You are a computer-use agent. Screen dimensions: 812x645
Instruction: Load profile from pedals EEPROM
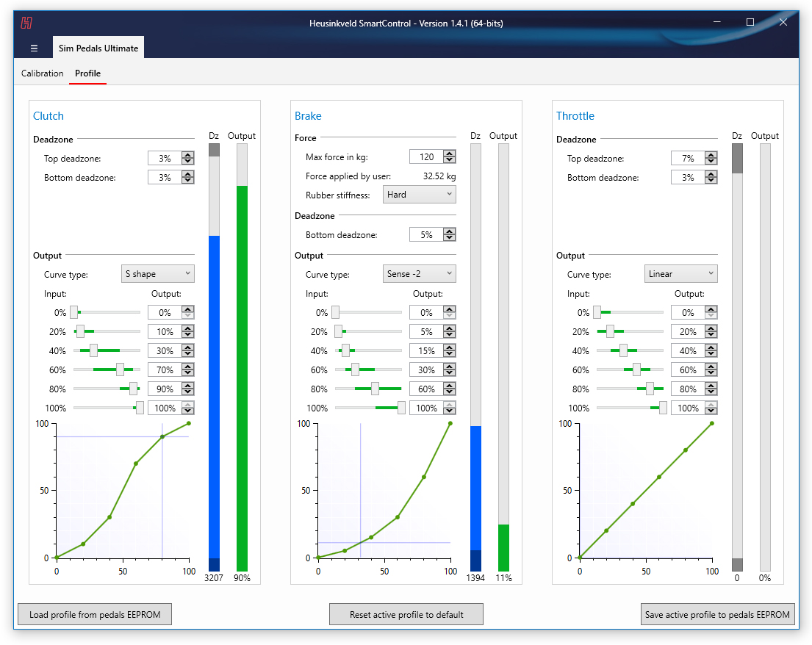click(x=95, y=614)
